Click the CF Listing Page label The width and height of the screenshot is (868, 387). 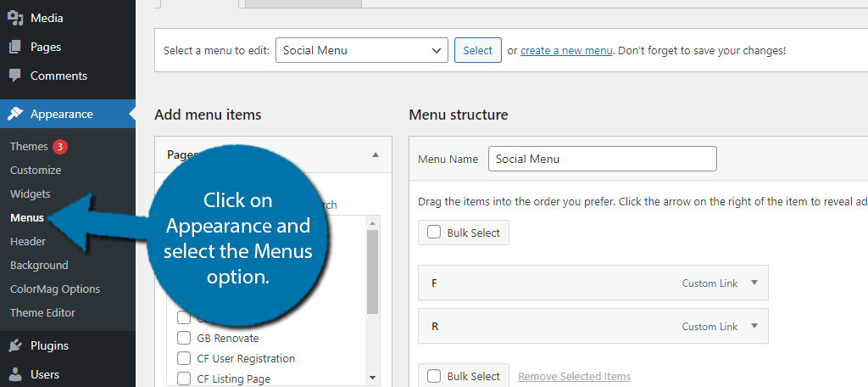(x=234, y=379)
